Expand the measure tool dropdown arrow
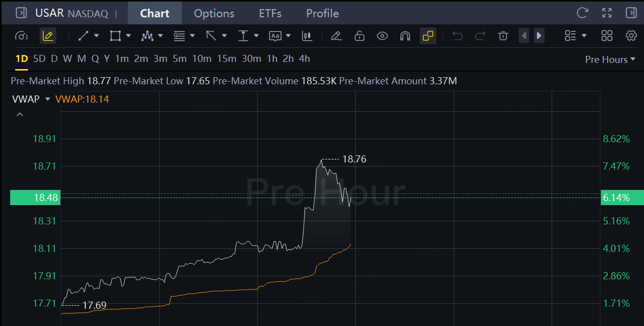This screenshot has height=326, width=644. 256,36
